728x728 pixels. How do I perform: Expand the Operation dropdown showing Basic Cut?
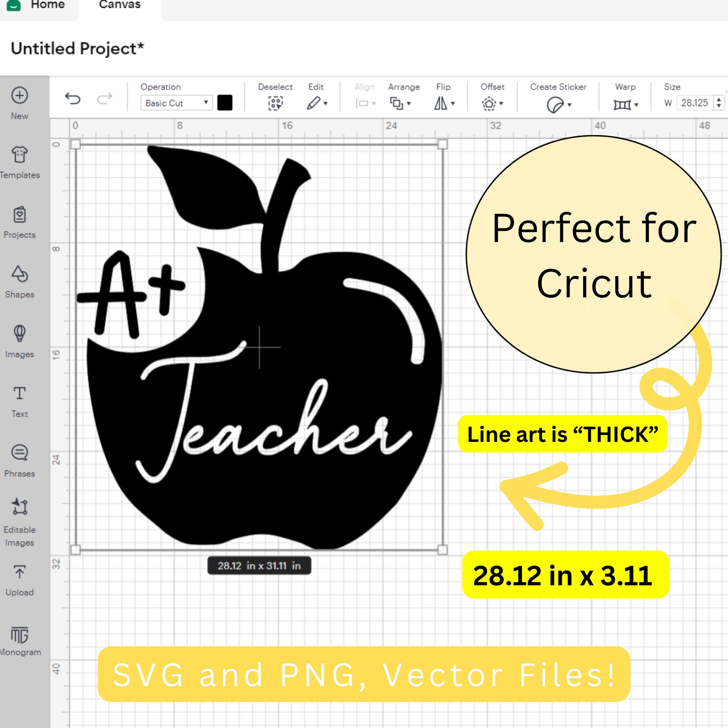pyautogui.click(x=176, y=103)
